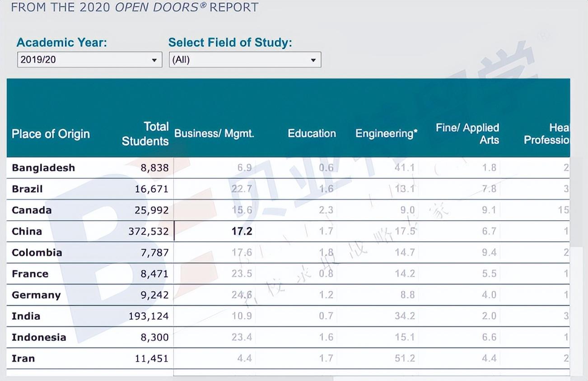
Task: Sort by the Place of Origin column header
Action: point(51,134)
